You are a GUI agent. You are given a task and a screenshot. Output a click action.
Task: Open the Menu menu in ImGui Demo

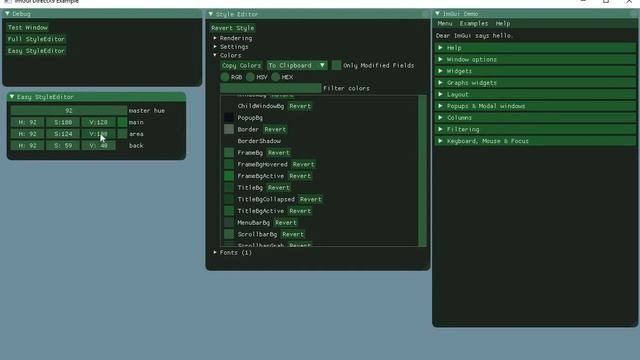click(445, 24)
